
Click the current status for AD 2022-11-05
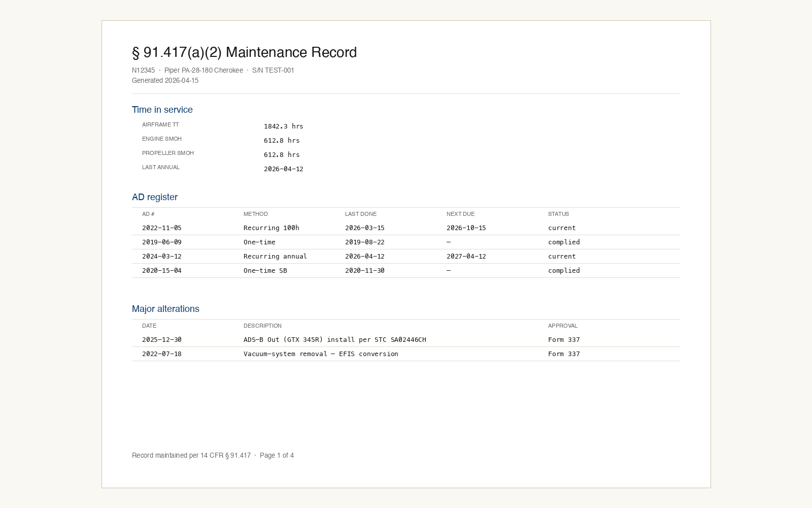(x=562, y=228)
